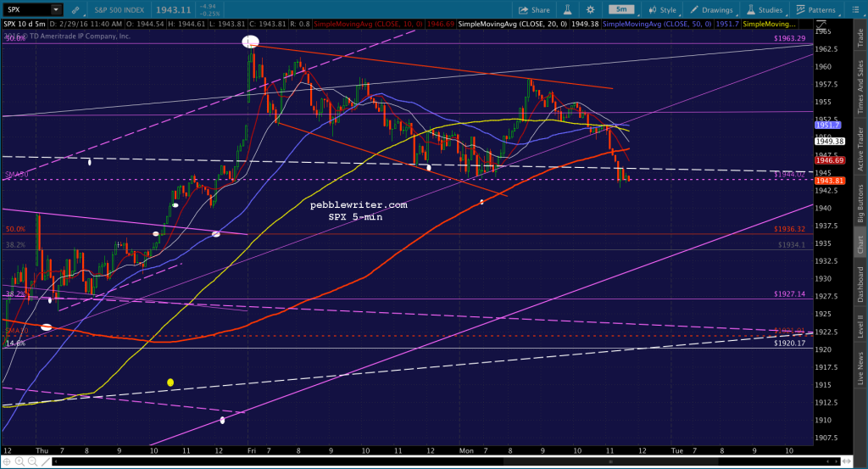The width and height of the screenshot is (868, 469).
Task: Select the line drawing tool icon
Action: pos(45,461)
